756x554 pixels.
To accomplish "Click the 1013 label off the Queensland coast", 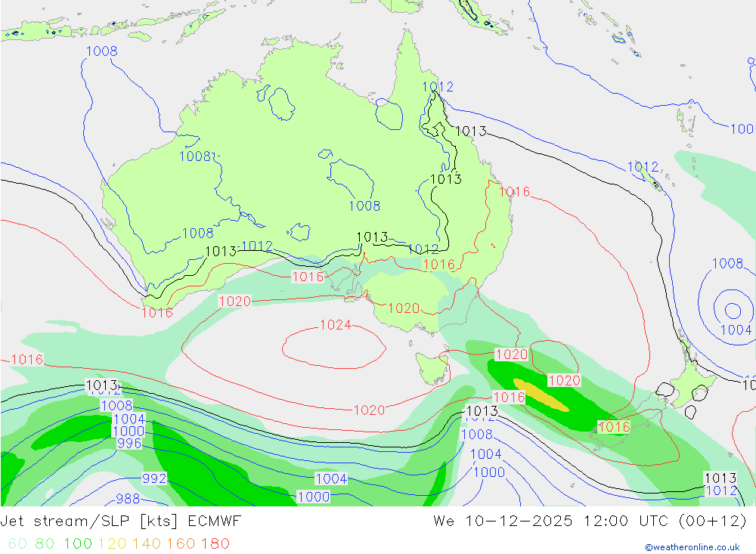I will tap(470, 132).
